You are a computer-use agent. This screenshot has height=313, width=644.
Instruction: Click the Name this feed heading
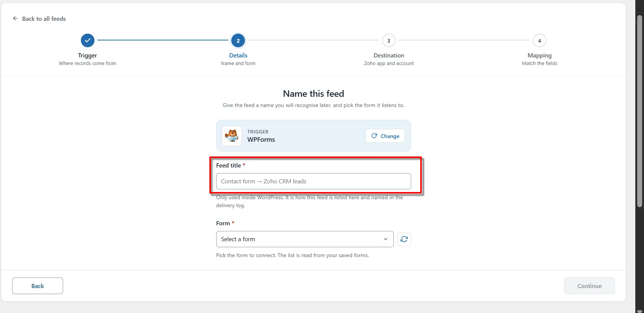(x=313, y=93)
